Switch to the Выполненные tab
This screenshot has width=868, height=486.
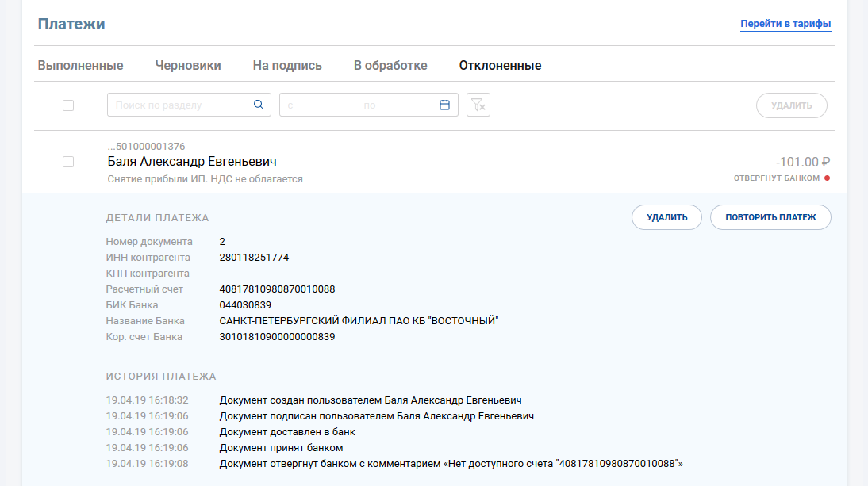click(80, 66)
